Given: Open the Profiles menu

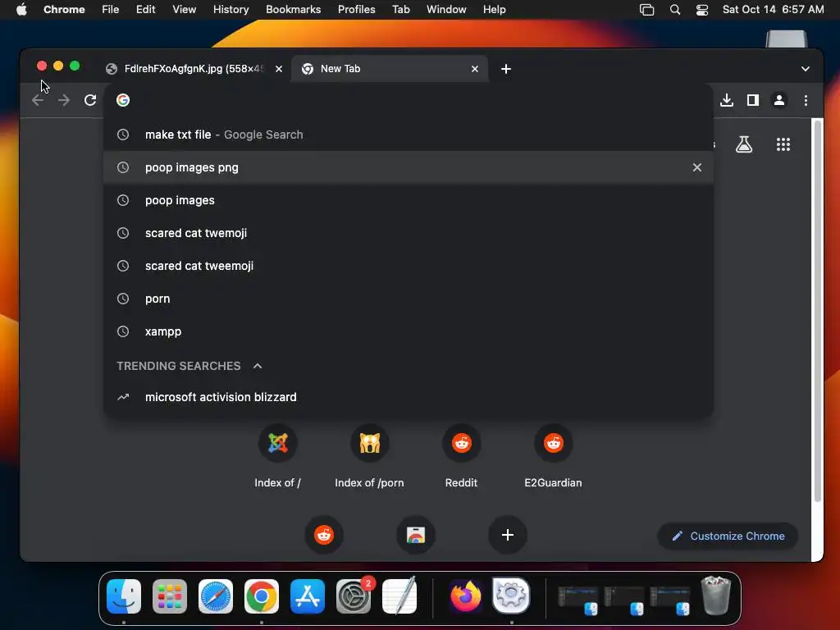Looking at the screenshot, I should coord(356,10).
